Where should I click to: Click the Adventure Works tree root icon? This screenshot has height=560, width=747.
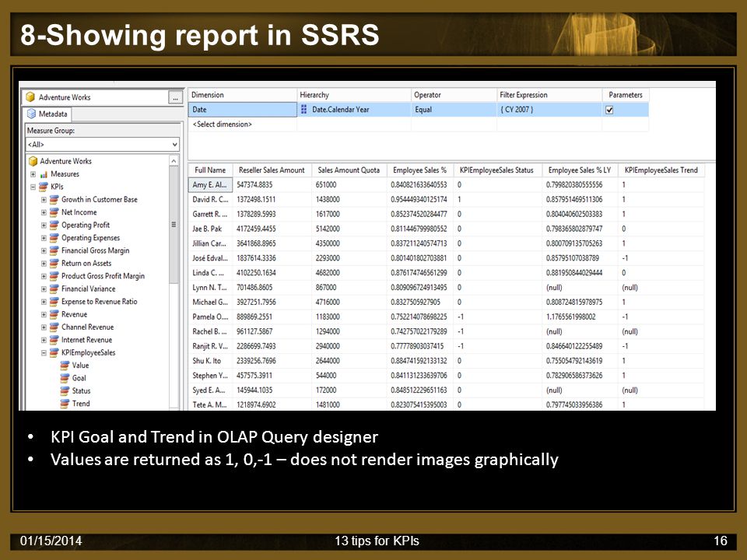point(33,162)
